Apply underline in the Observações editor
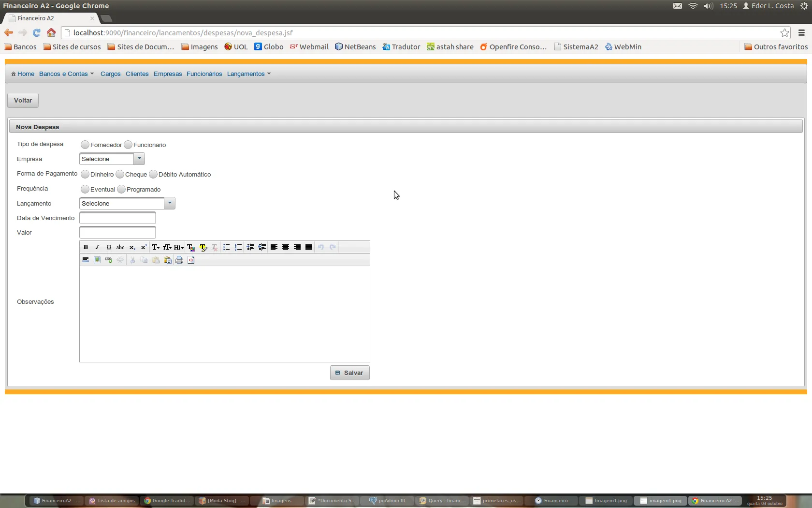Viewport: 812px width, 508px height. pyautogui.click(x=109, y=247)
